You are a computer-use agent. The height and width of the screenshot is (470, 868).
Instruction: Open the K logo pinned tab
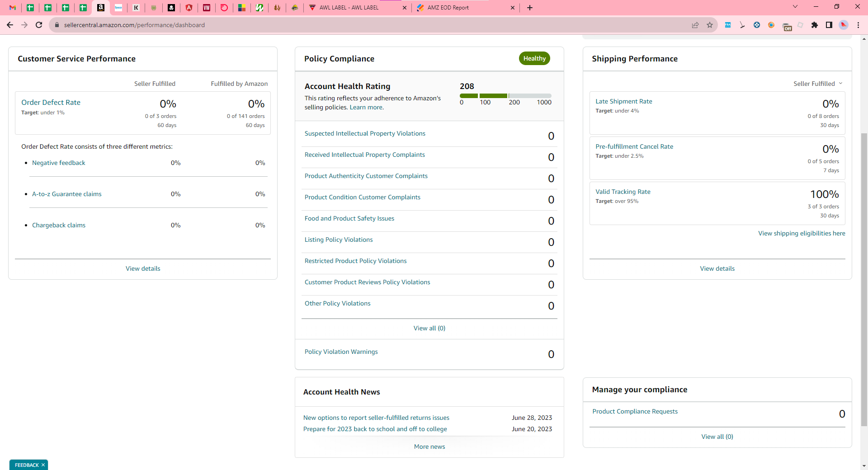136,8
